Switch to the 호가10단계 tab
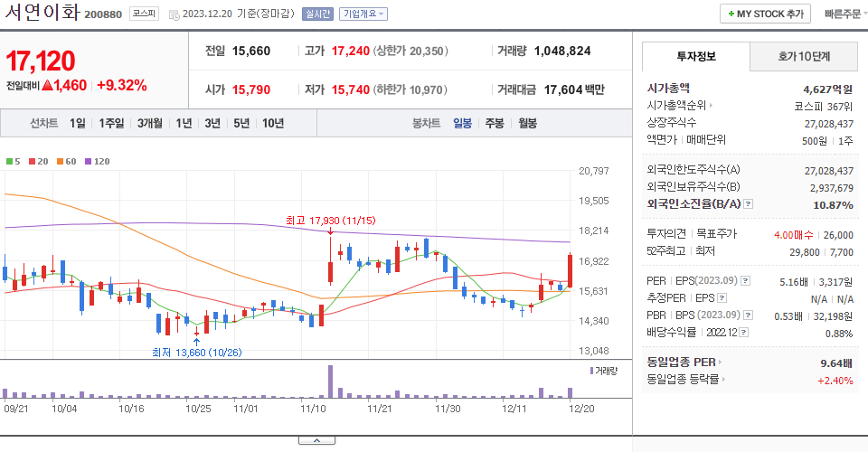The width and height of the screenshot is (868, 452). point(804,56)
